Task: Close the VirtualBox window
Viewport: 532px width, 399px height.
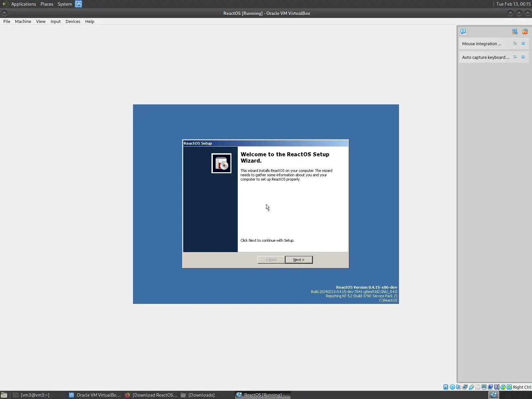Action: (x=527, y=13)
